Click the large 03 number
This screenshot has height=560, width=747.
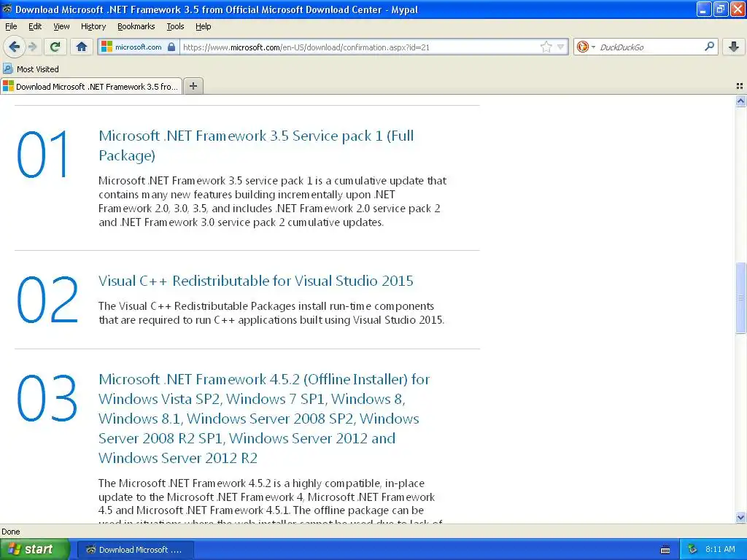[47, 397]
